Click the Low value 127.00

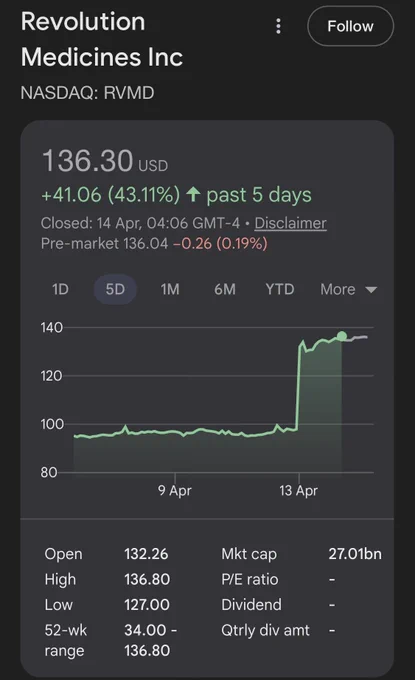pyautogui.click(x=147, y=605)
